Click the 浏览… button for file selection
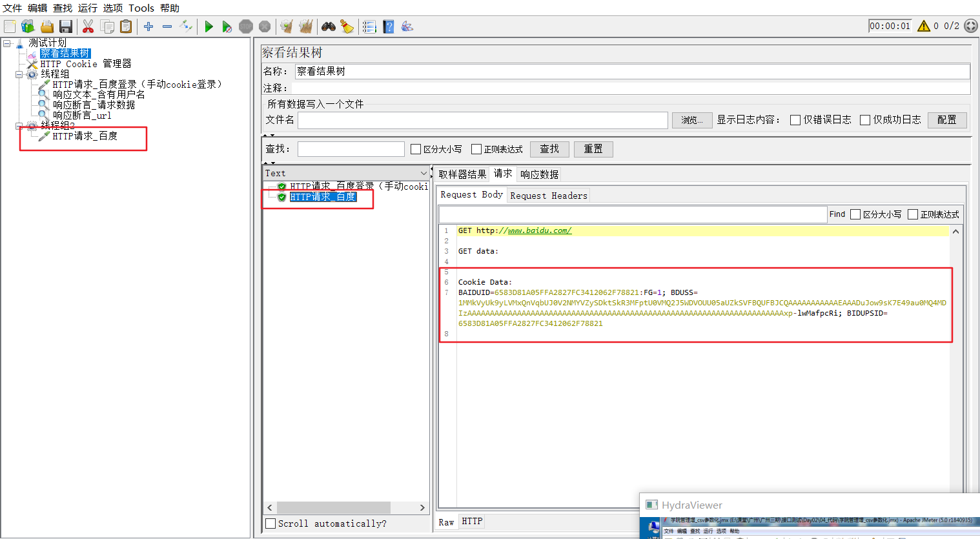The width and height of the screenshot is (980, 539). tap(691, 120)
